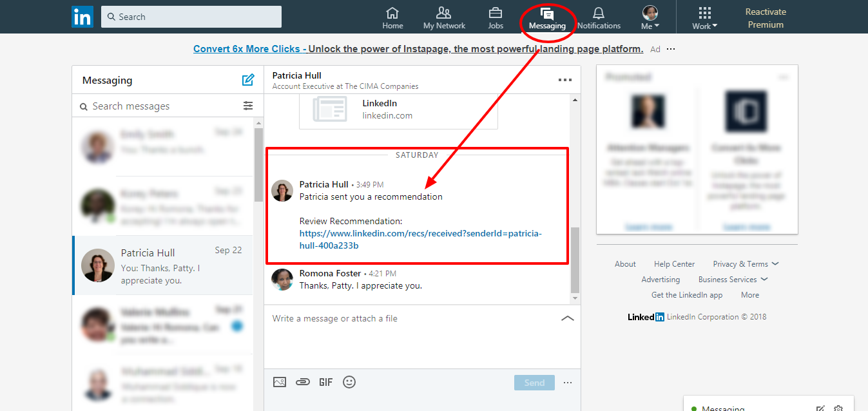The height and width of the screenshot is (411, 868).
Task: Click the conversation list scrollbar
Action: tap(258, 165)
